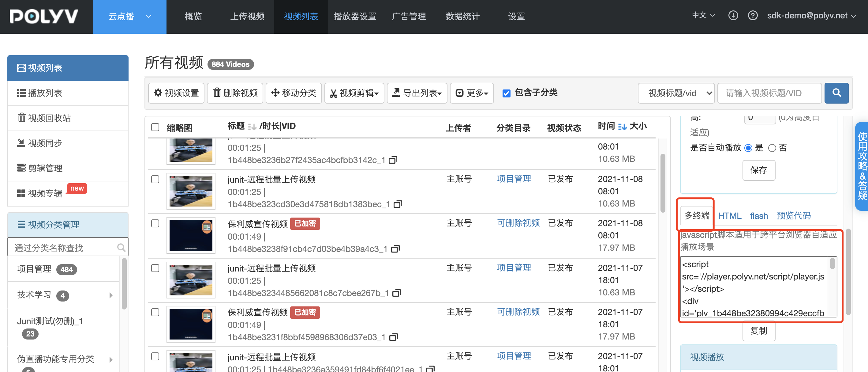Open the 可删除视频 category link for 2021-11-08

[518, 223]
